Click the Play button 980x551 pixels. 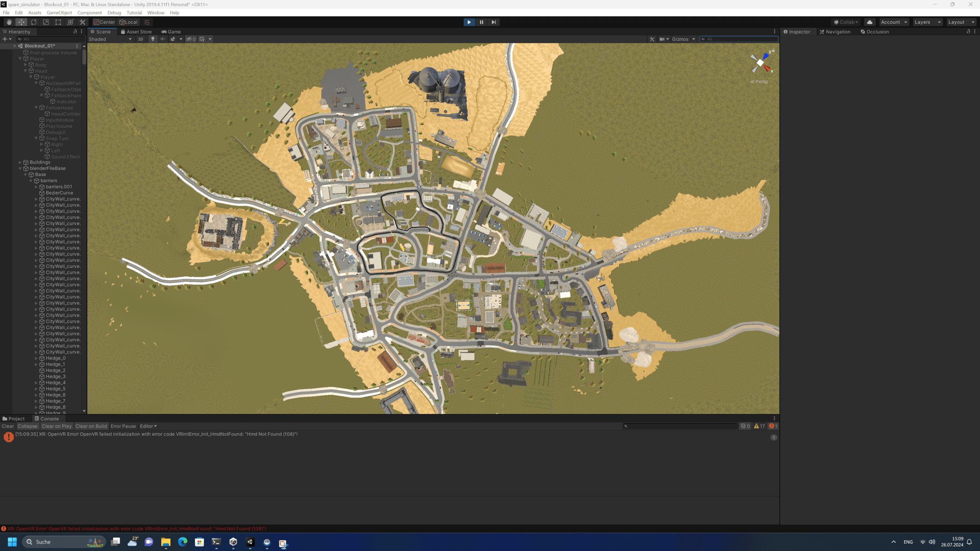click(469, 22)
